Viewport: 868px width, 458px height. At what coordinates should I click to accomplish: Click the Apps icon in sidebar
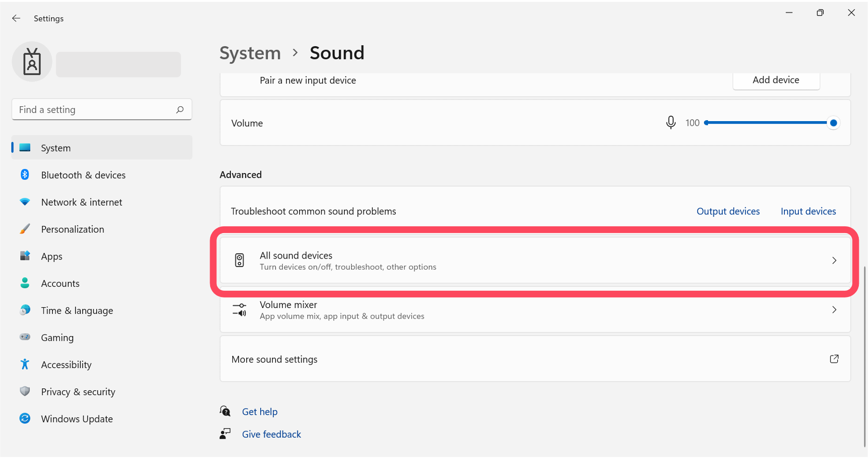25,256
